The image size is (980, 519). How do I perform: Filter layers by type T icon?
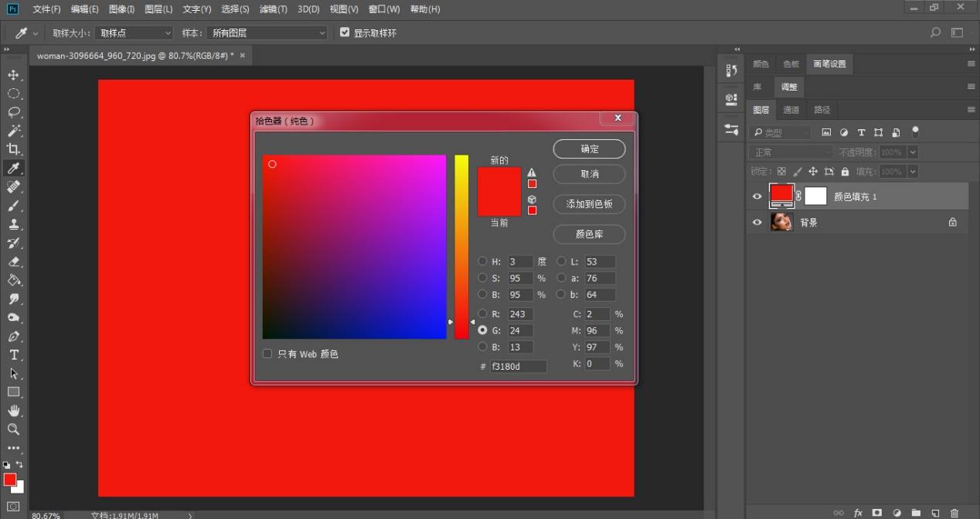coord(861,132)
